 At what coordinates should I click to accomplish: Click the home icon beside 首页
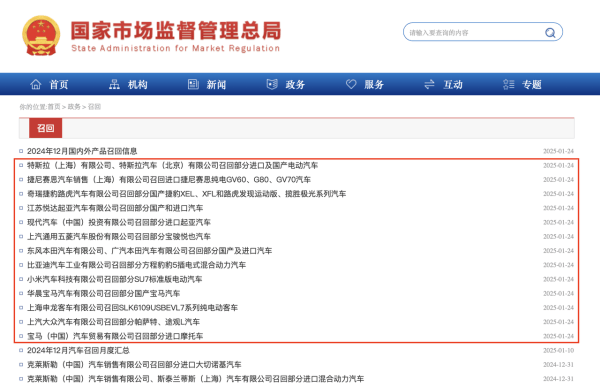coord(36,84)
